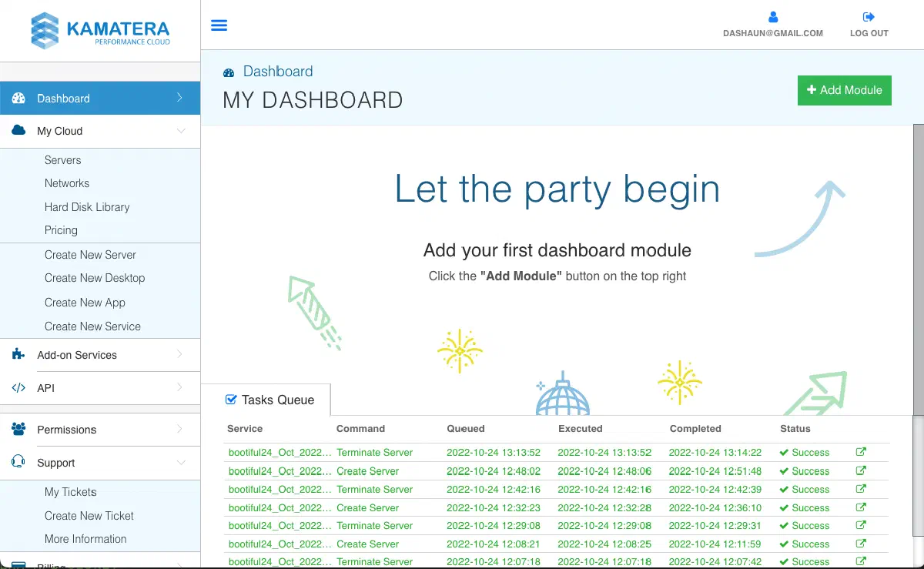Click the API code brackets icon
Screen dimensions: 924x569
(x=18, y=388)
